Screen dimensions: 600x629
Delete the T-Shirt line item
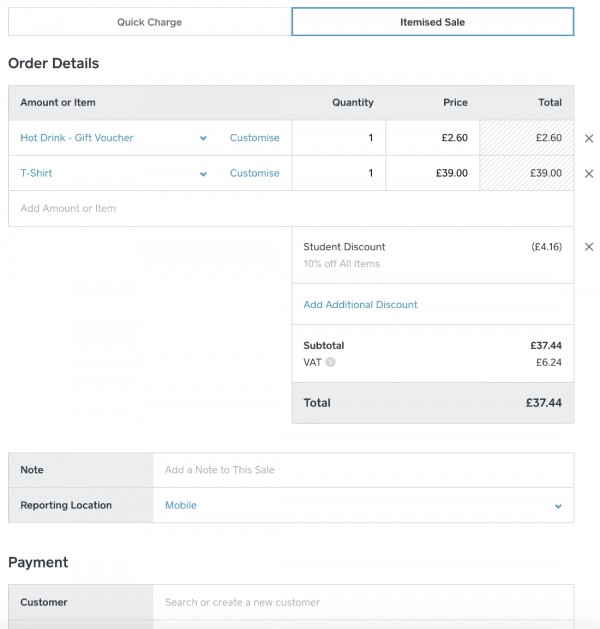(588, 173)
